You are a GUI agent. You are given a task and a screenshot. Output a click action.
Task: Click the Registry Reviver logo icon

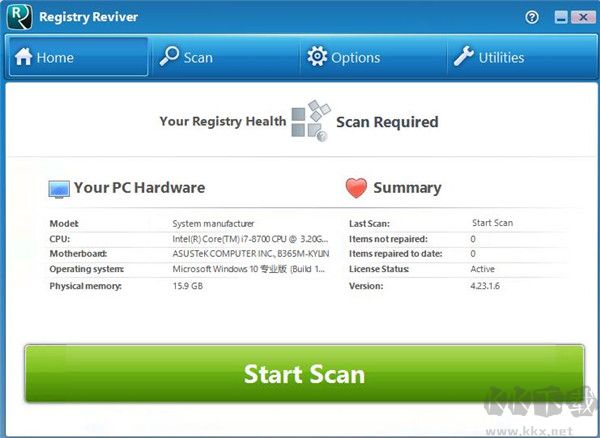(x=20, y=16)
